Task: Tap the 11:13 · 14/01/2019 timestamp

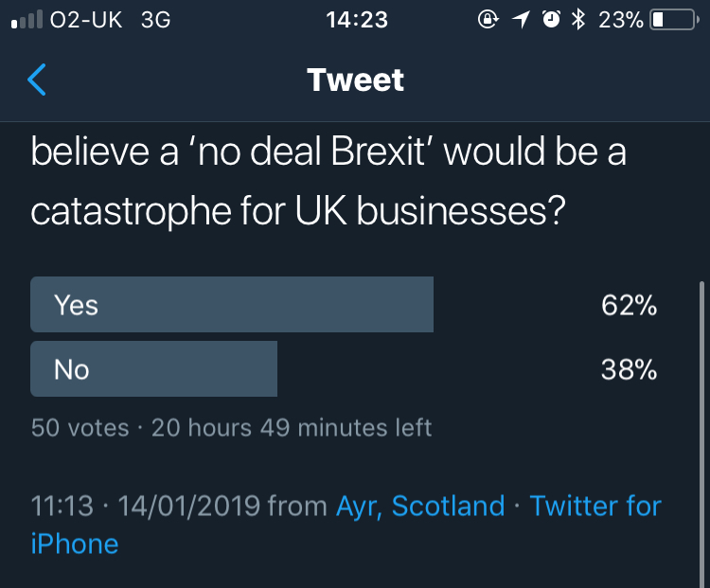Action: click(x=145, y=506)
